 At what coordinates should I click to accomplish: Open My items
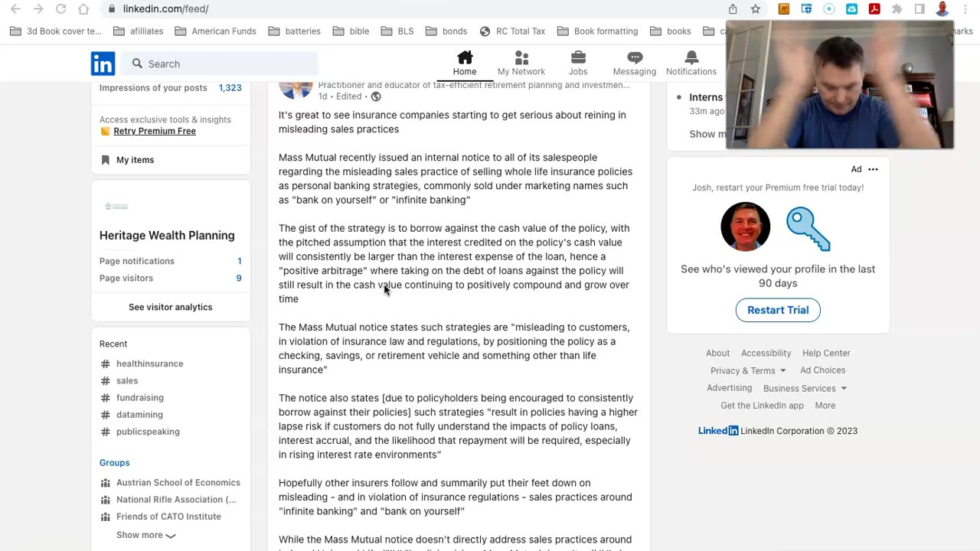pos(135,160)
